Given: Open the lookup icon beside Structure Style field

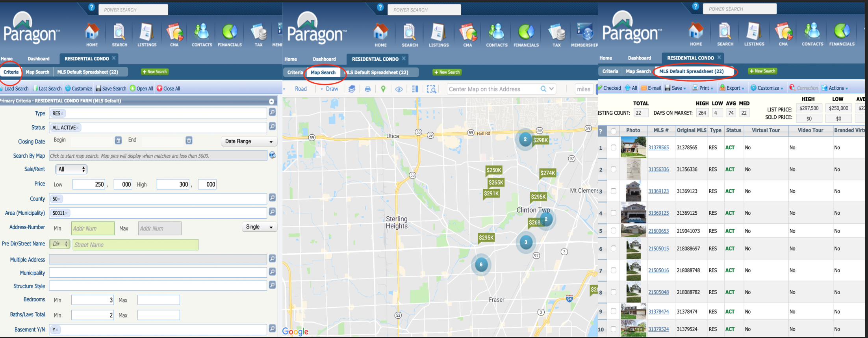Looking at the screenshot, I should pyautogui.click(x=272, y=285).
